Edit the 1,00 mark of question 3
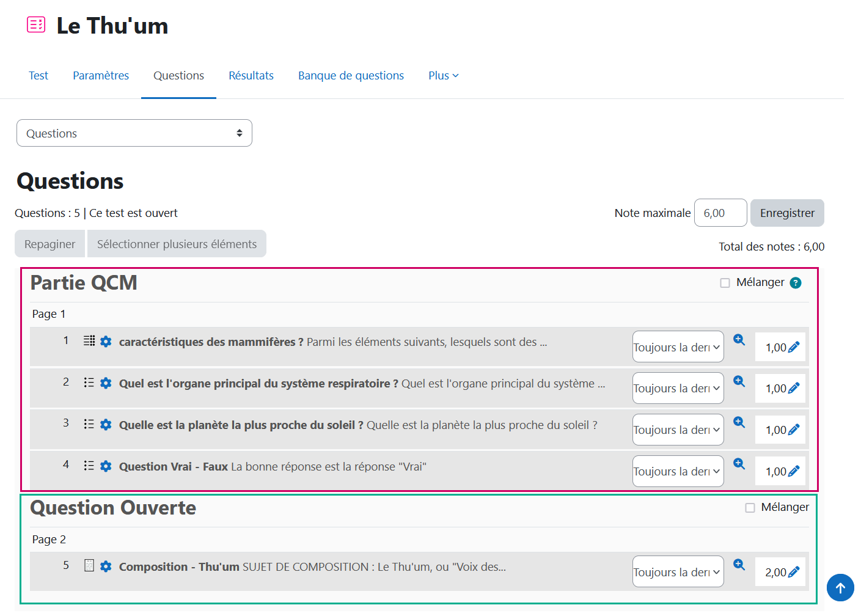Image resolution: width=861 pixels, height=616 pixels. point(794,430)
